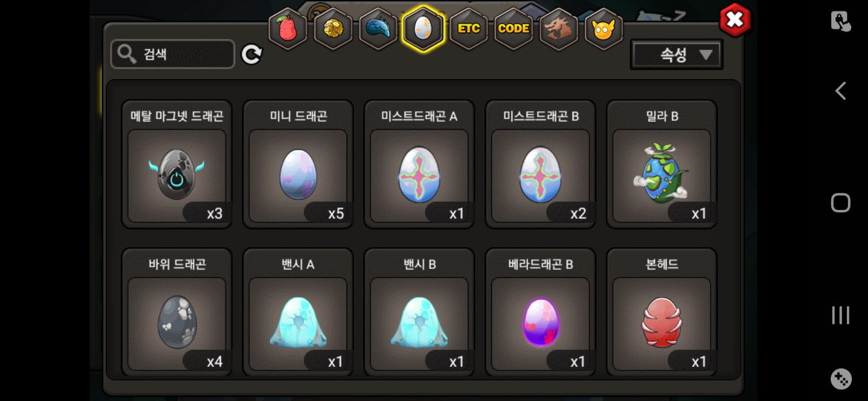The image size is (868, 401).
Task: Select the 메탈 마그넷 드래곤 egg
Action: [x=177, y=164]
